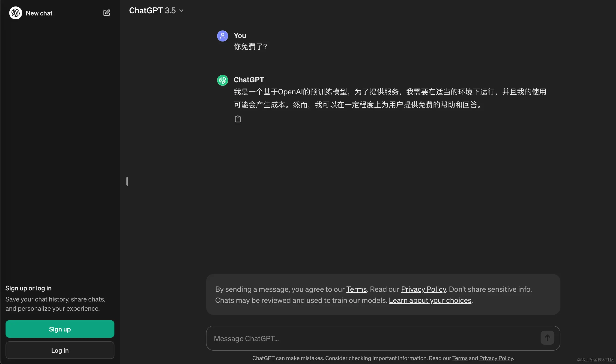Screen dimensions: 616x364
Task: Click the green ChatGPT avatar icon
Action: coord(222,80)
